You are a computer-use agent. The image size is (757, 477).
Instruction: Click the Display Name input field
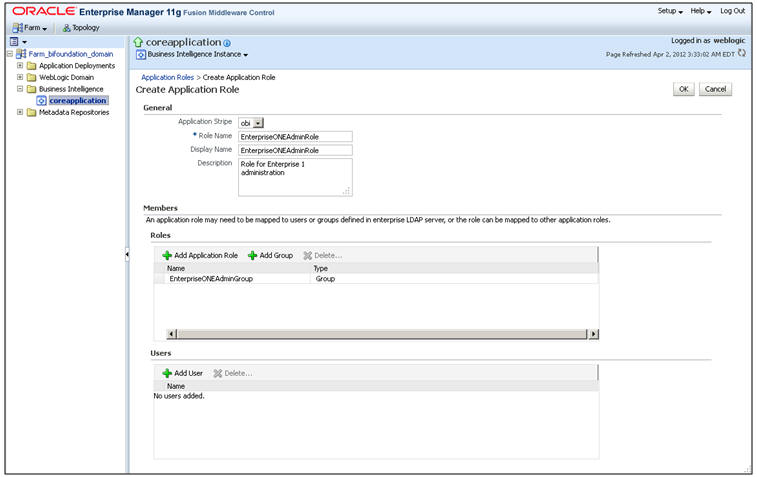tap(295, 150)
